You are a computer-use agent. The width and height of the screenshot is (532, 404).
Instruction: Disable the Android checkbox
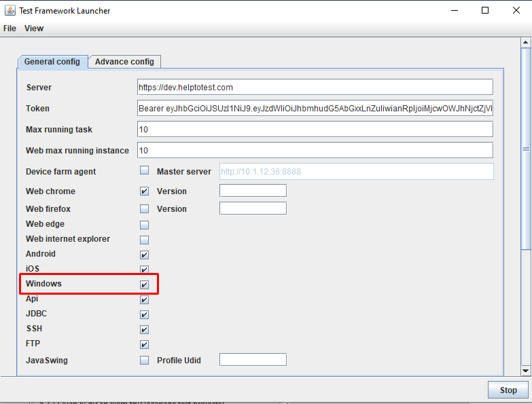[x=144, y=255]
